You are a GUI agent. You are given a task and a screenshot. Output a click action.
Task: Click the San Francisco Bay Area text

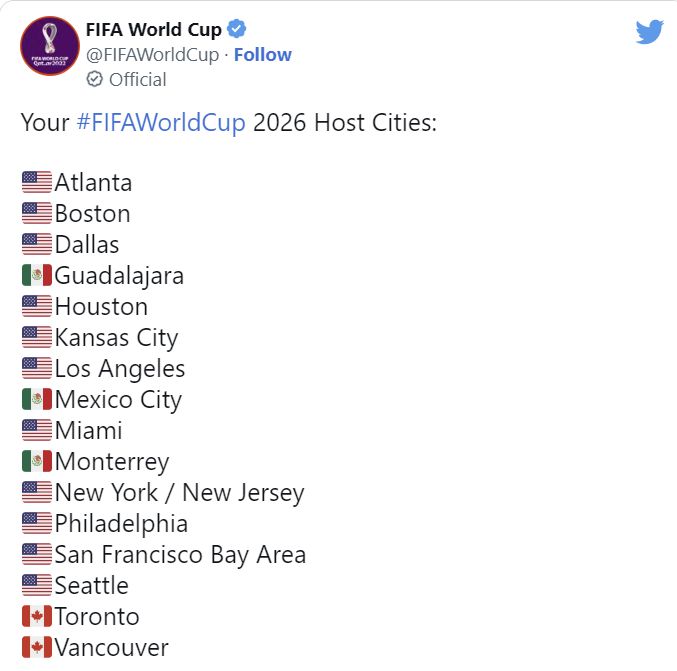point(180,555)
